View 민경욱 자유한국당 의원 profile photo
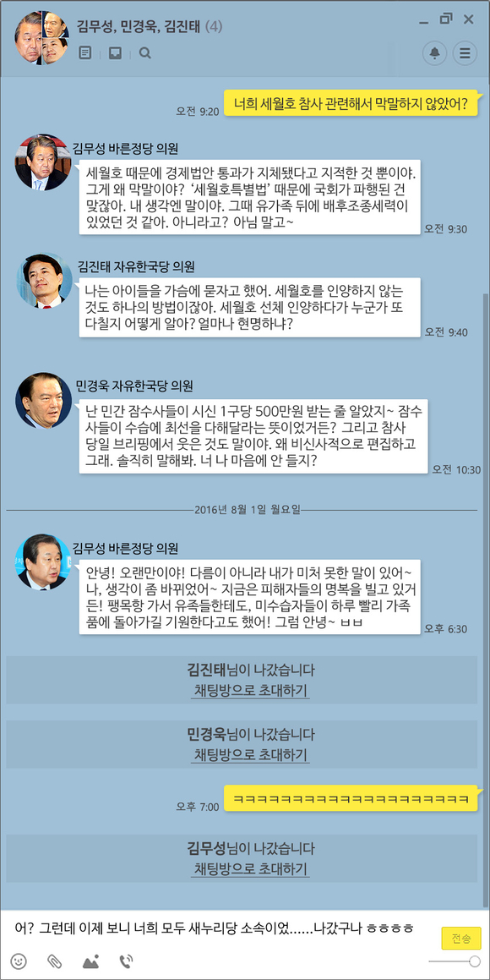Screen dimensions: 490x980 pos(43,400)
